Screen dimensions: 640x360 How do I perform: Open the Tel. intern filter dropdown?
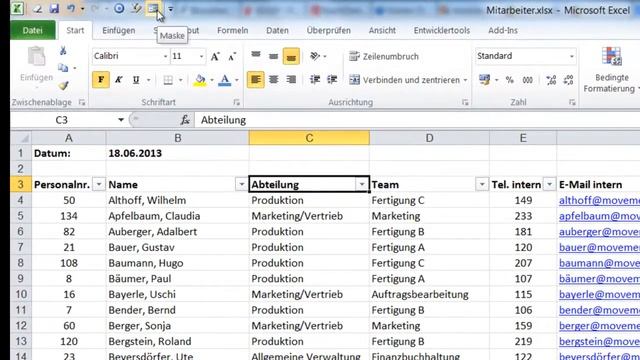[549, 184]
